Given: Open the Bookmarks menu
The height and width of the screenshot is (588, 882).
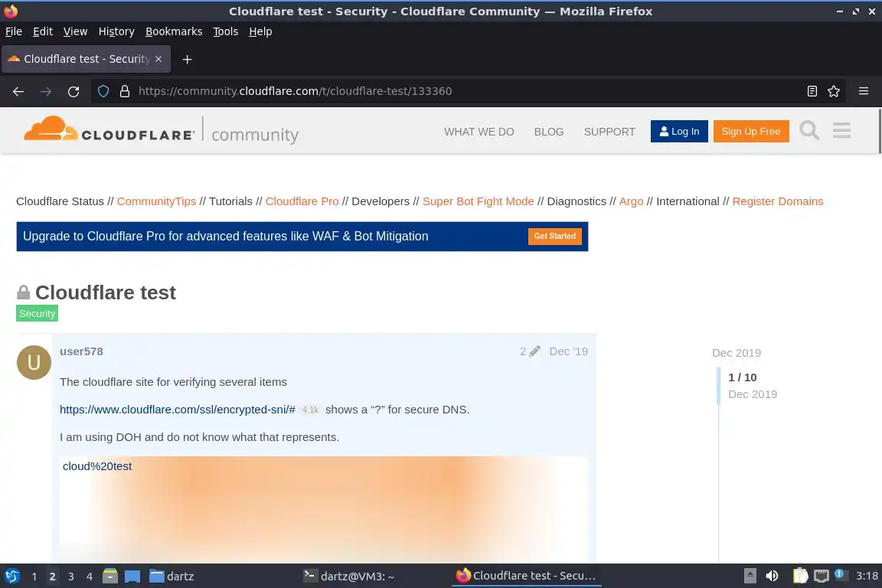Looking at the screenshot, I should [x=174, y=31].
